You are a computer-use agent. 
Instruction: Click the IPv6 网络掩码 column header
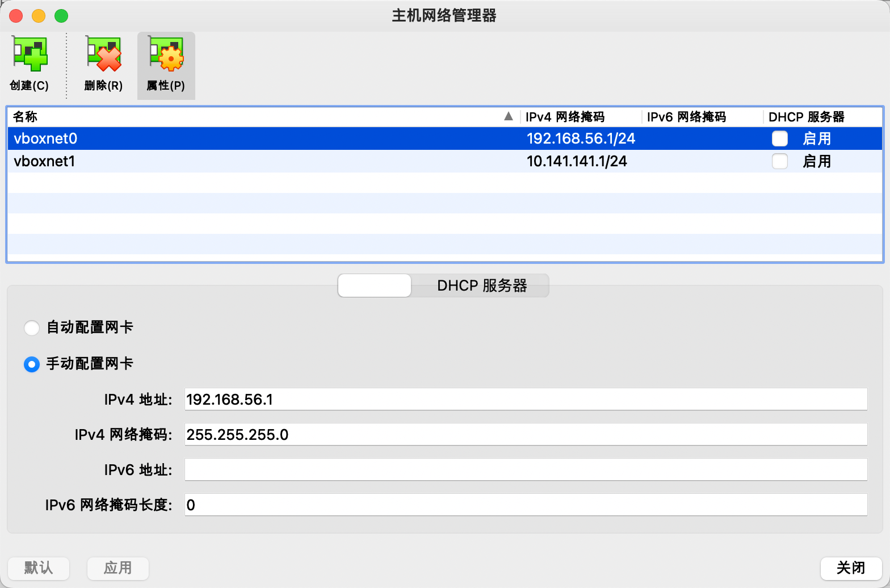[702, 117]
